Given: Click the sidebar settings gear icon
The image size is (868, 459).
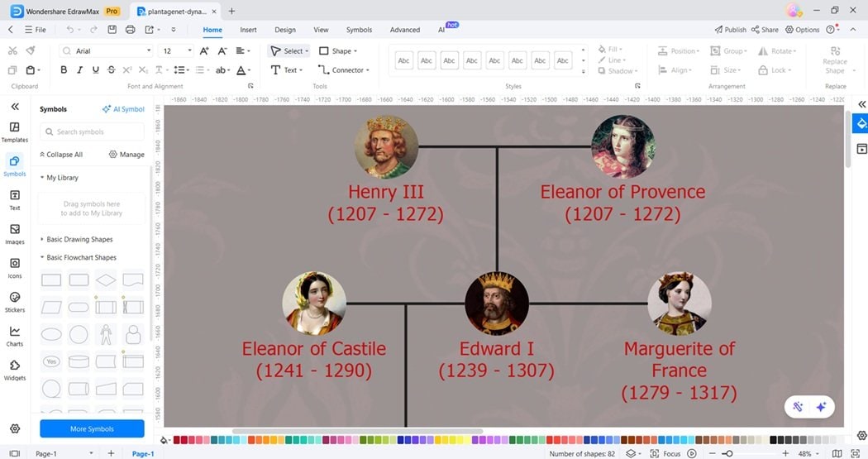Looking at the screenshot, I should click(x=15, y=428).
